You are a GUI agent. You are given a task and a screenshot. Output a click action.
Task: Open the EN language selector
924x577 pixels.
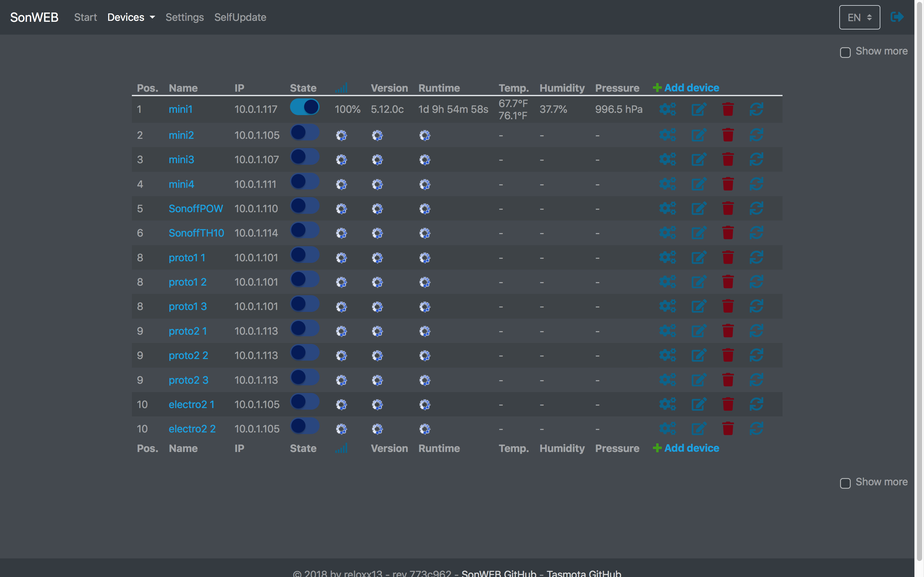click(859, 17)
